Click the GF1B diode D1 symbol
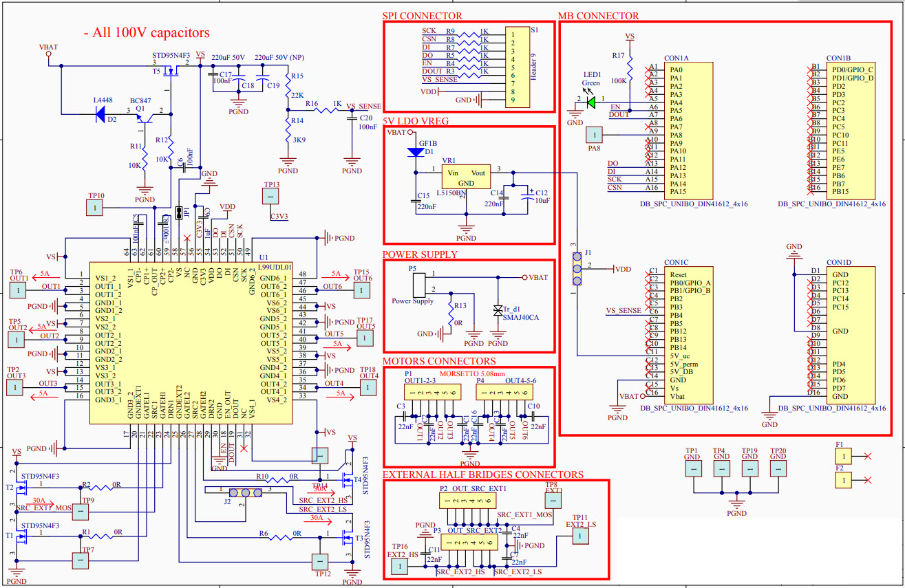 (x=415, y=151)
